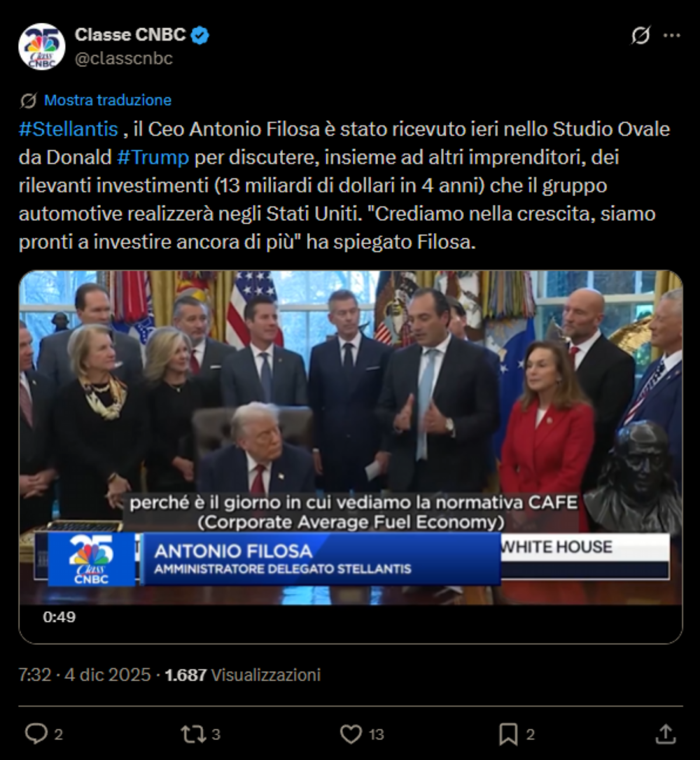Image resolution: width=700 pixels, height=760 pixels.
Task: Open the Classe CNBC profile avatar
Action: pos(42,47)
